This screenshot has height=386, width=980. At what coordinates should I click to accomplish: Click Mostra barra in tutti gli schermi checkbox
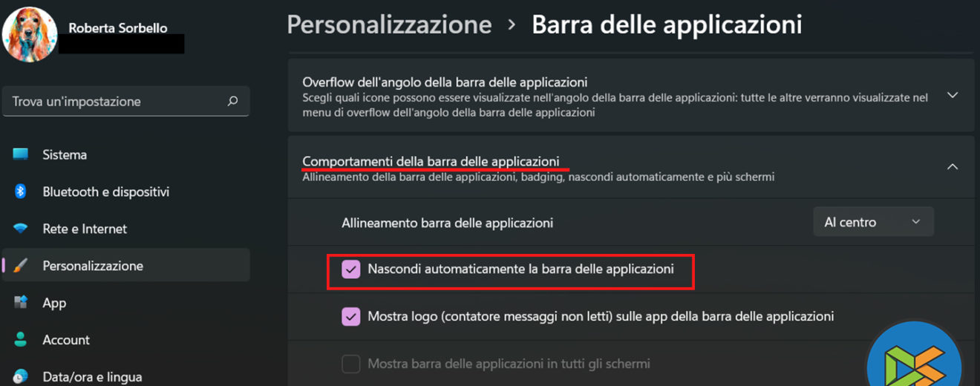pyautogui.click(x=351, y=364)
